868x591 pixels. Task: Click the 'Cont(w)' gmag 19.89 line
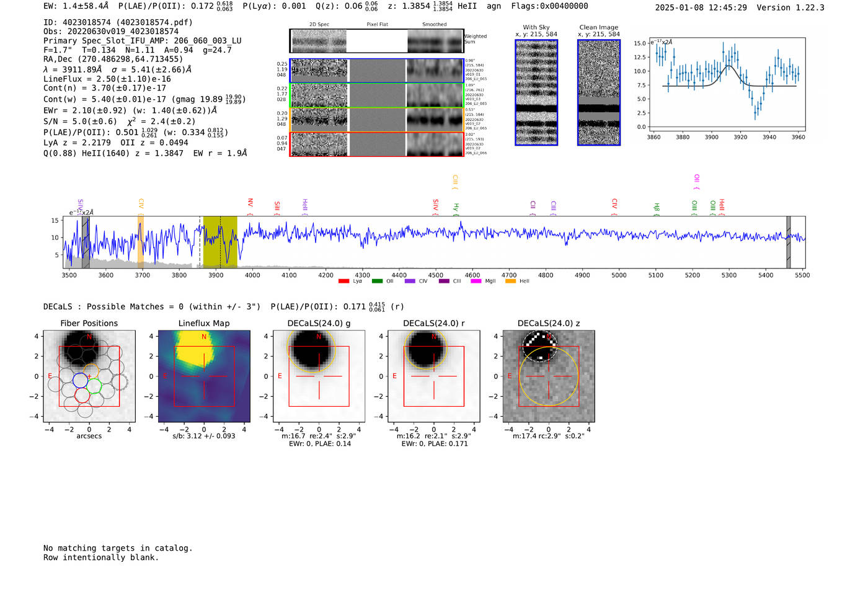point(144,99)
